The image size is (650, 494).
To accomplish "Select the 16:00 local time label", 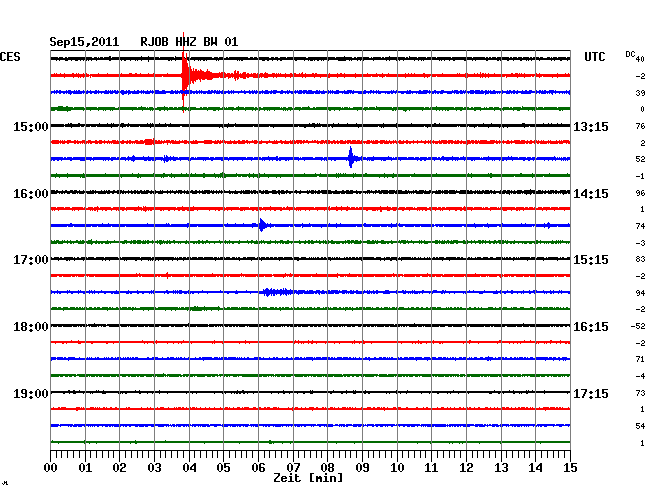I will pyautogui.click(x=31, y=194).
